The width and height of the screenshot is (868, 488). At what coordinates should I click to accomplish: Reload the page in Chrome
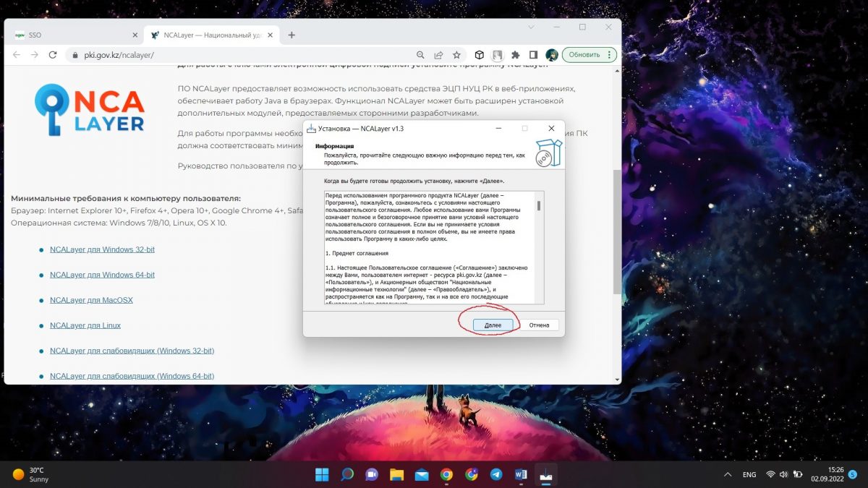tap(52, 55)
